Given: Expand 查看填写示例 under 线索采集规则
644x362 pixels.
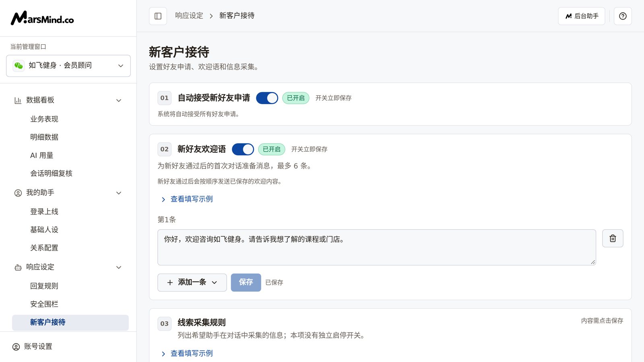Looking at the screenshot, I should click(x=187, y=354).
